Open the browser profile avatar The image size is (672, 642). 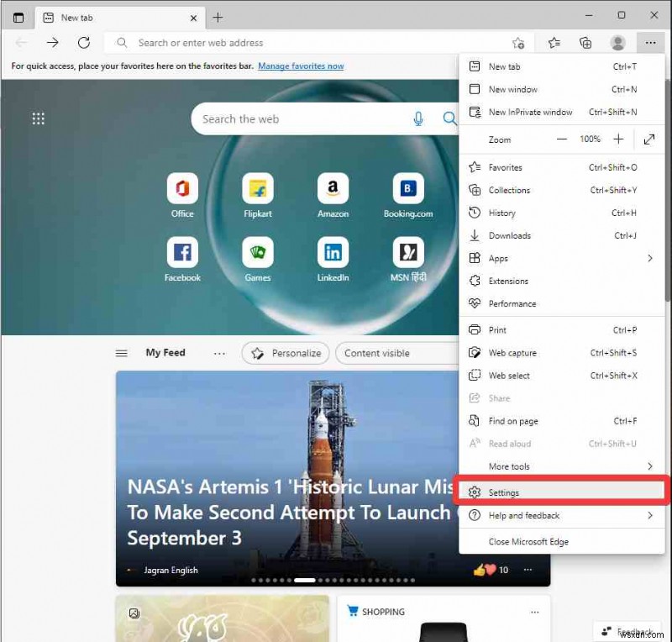click(x=618, y=43)
